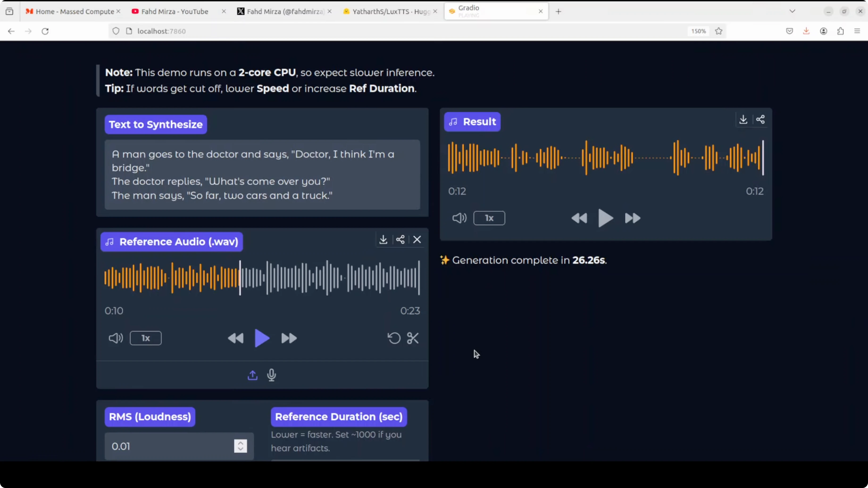The image size is (868, 488).
Task: Record reference audio with the microphone
Action: point(271,375)
